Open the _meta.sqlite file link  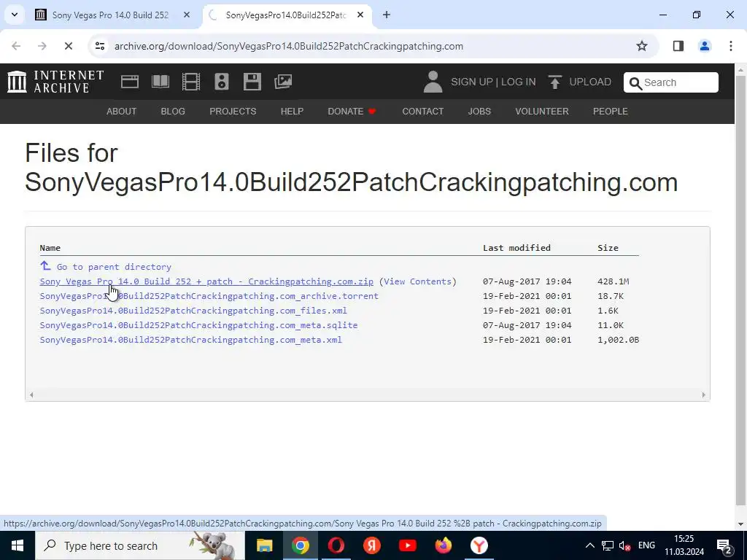tap(198, 325)
